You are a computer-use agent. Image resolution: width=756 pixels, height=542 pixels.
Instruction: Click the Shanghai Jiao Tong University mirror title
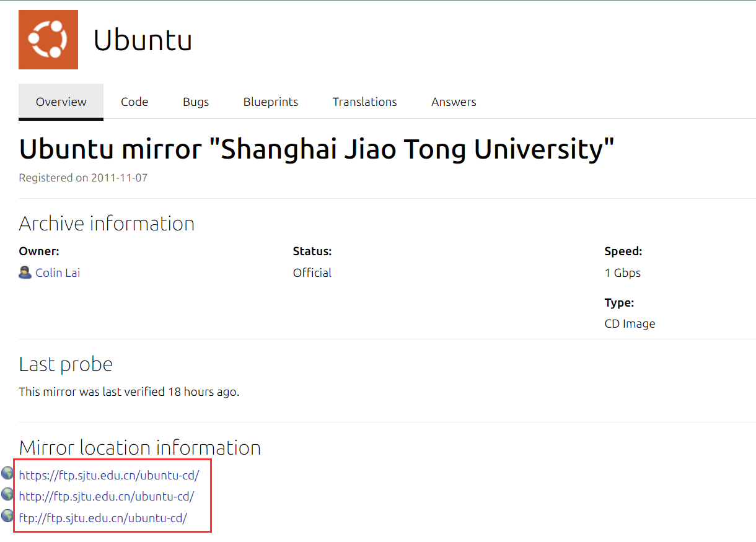click(317, 149)
